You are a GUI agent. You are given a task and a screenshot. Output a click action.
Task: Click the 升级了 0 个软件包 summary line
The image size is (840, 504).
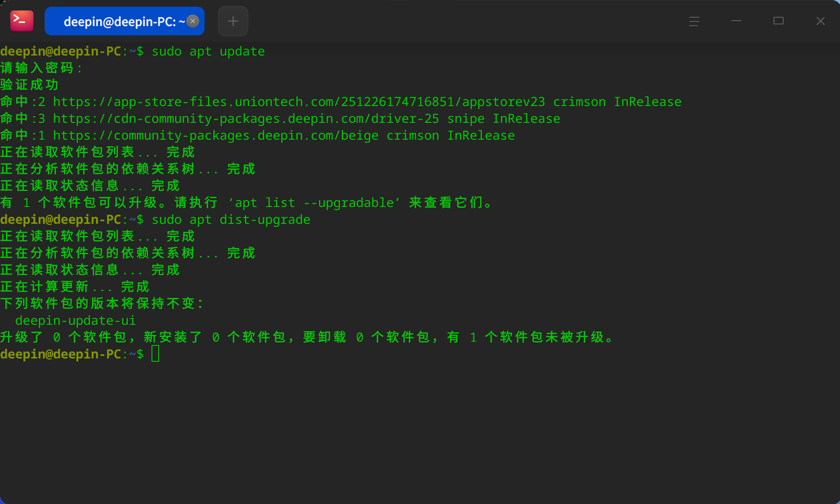tap(308, 337)
